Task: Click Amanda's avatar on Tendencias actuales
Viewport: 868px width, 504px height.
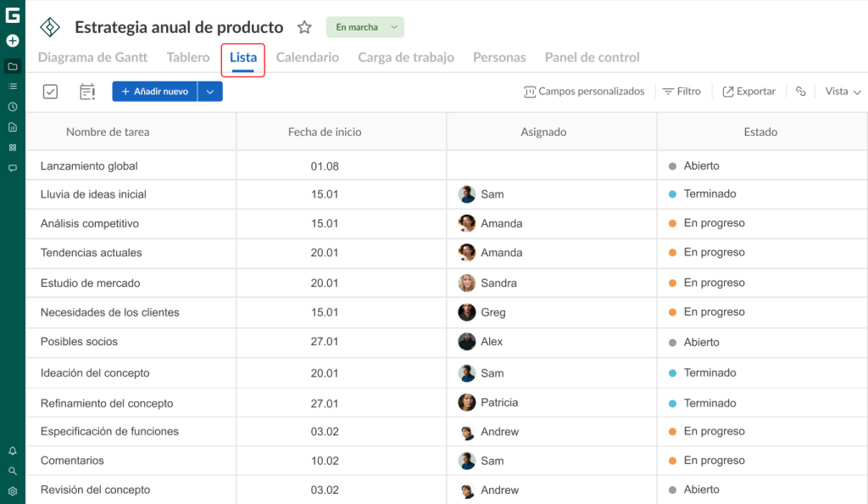Action: (x=467, y=253)
